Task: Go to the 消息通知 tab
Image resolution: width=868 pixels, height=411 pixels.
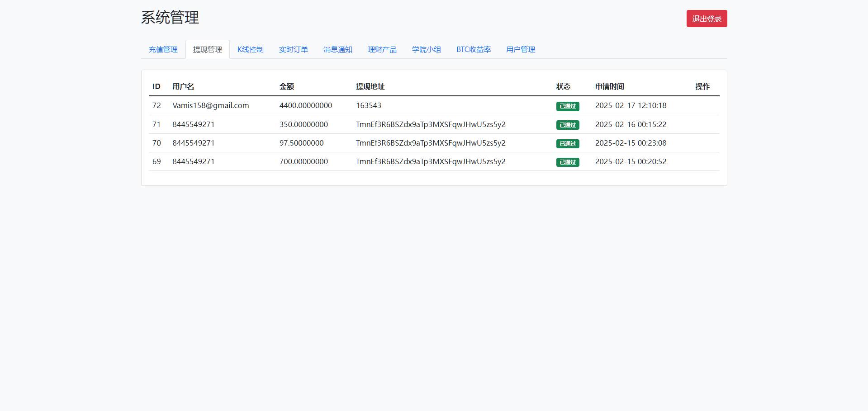Action: [x=337, y=49]
